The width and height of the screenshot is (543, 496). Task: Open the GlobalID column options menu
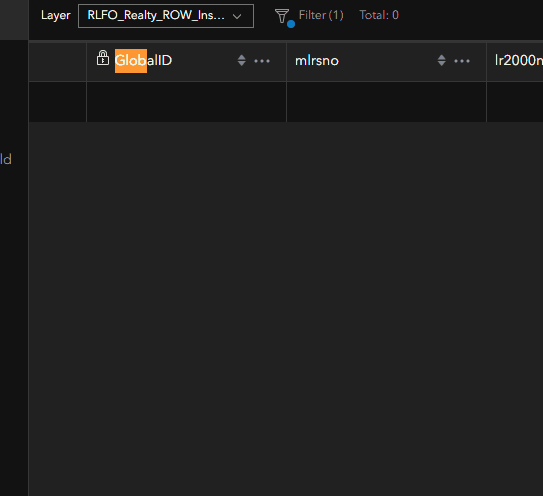click(262, 61)
